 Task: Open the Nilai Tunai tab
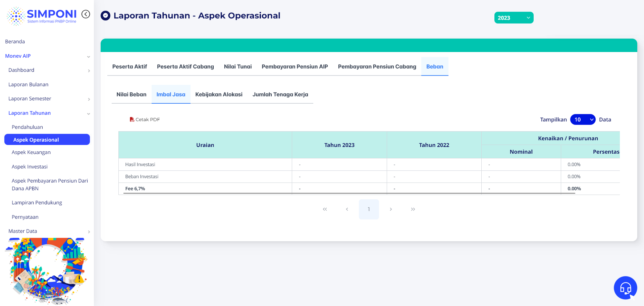click(238, 66)
